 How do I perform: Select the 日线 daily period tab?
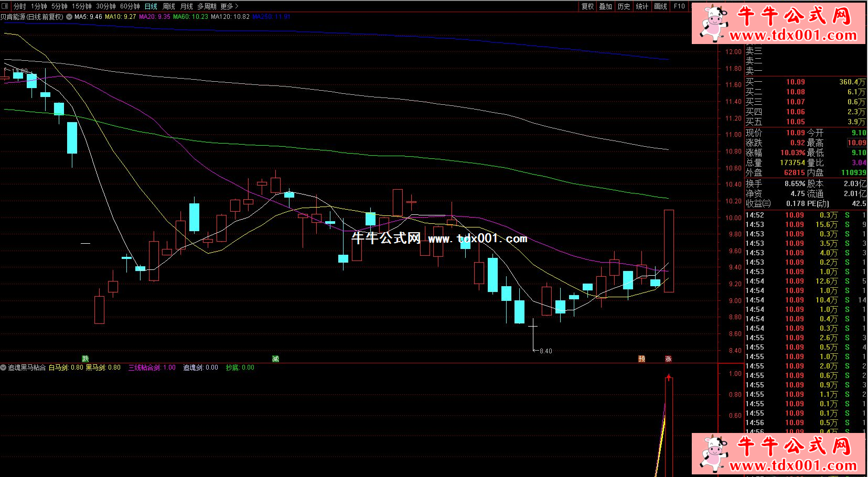point(151,6)
